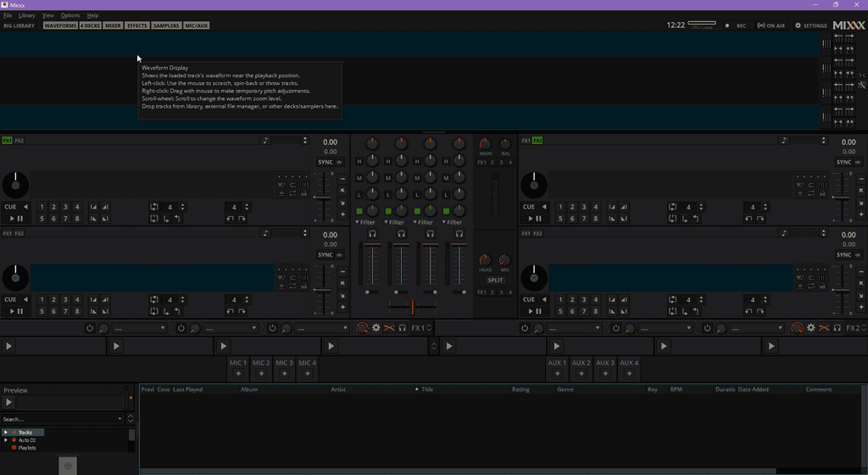Click the FX1 effect unit selector spinner
Viewport: 868px width, 475px height.
(429, 327)
